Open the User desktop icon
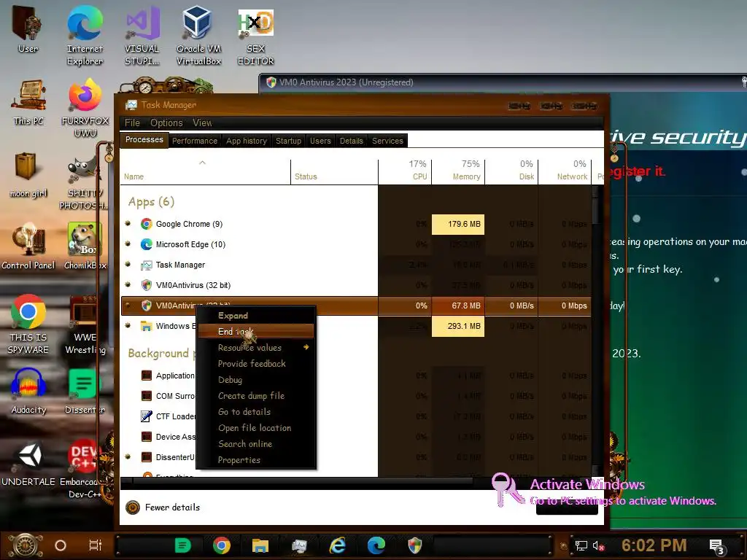The height and width of the screenshot is (560, 747). (27, 28)
